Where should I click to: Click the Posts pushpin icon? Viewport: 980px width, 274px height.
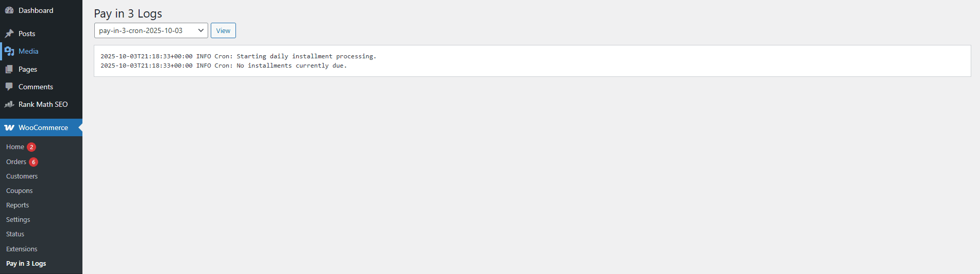(9, 34)
